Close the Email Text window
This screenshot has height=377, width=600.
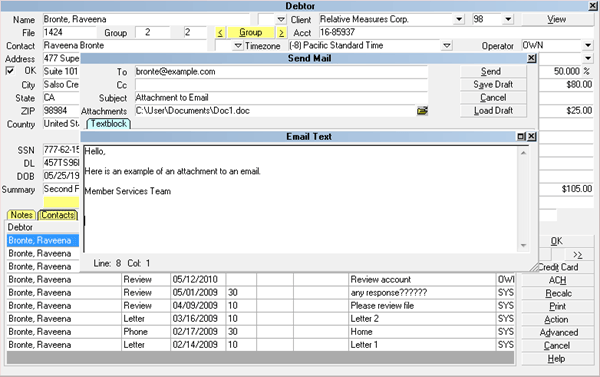click(532, 137)
